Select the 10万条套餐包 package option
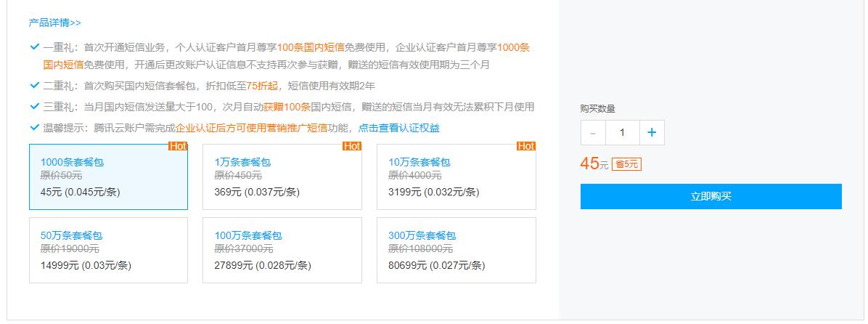Screen dimensions: 868x324 (456, 177)
